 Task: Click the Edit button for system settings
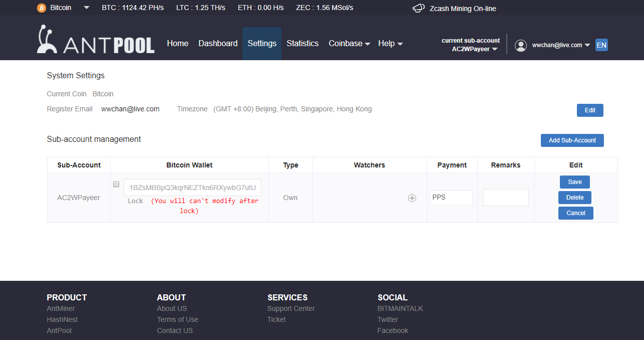[590, 110]
